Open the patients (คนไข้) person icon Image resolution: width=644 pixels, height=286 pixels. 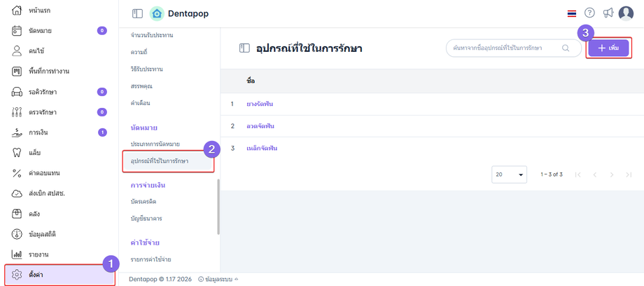(17, 51)
